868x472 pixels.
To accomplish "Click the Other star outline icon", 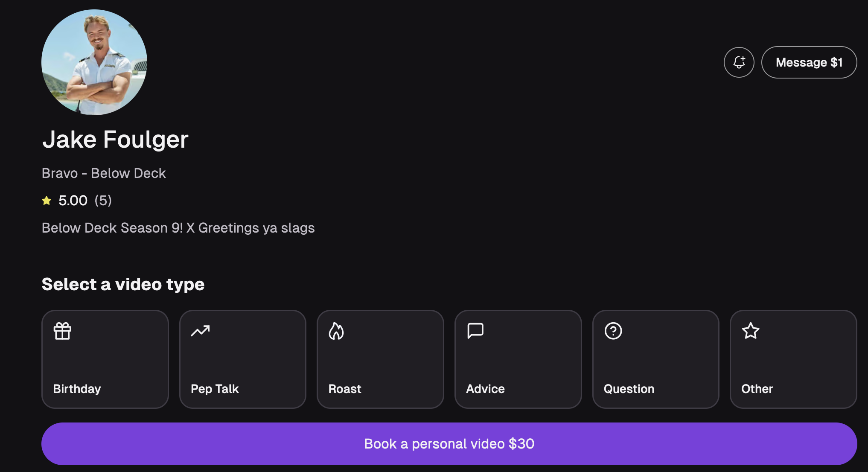I will tap(751, 331).
